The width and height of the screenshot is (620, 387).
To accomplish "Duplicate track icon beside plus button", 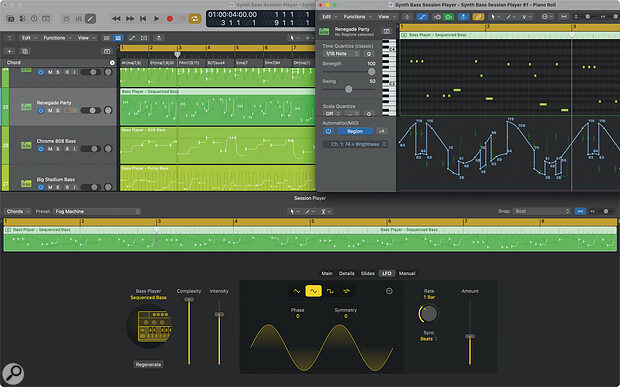I will [x=25, y=51].
